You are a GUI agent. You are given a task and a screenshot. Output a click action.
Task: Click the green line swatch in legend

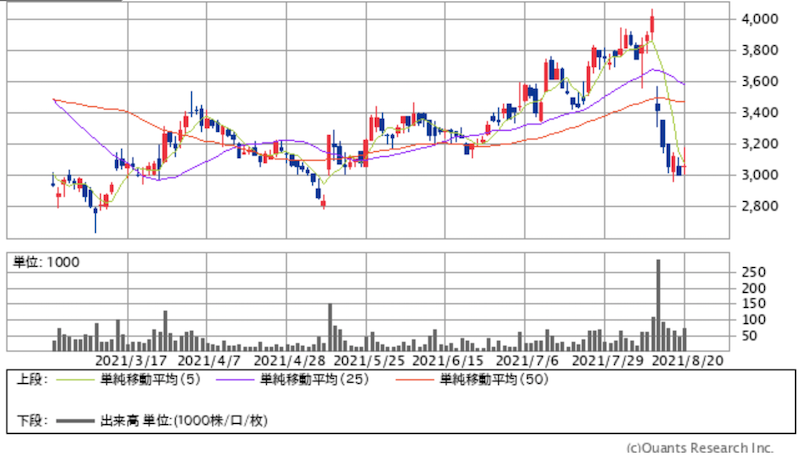[75, 380]
